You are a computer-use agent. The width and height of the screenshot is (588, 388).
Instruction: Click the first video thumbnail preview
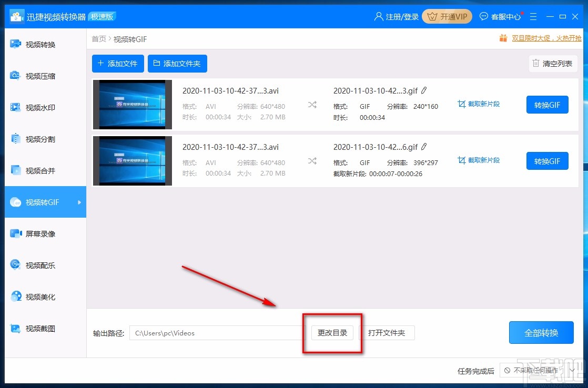pos(132,104)
